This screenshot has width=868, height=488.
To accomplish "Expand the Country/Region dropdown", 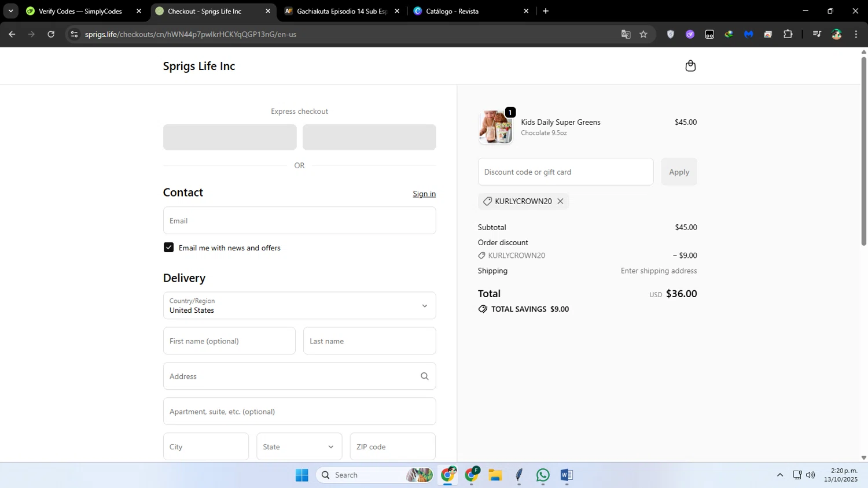I will tap(299, 305).
